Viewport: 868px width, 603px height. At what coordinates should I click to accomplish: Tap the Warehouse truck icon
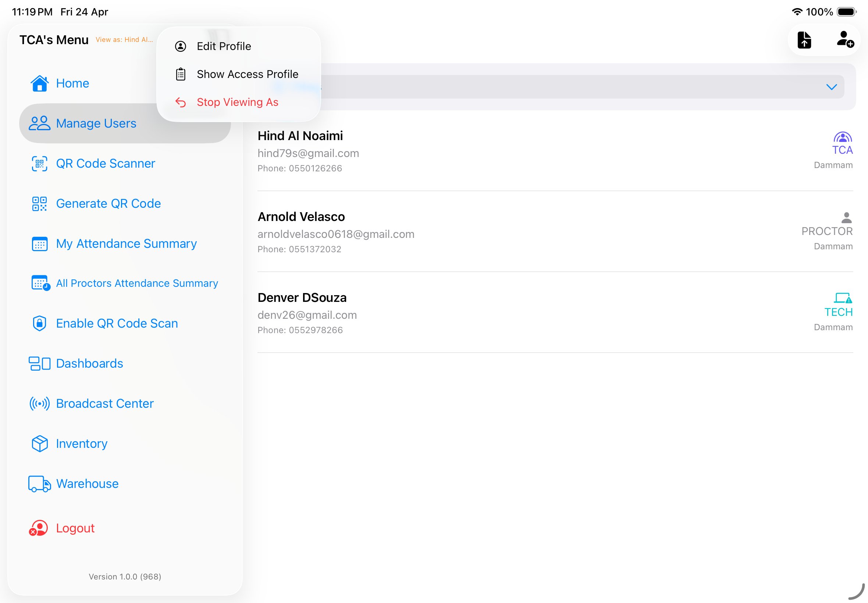39,483
